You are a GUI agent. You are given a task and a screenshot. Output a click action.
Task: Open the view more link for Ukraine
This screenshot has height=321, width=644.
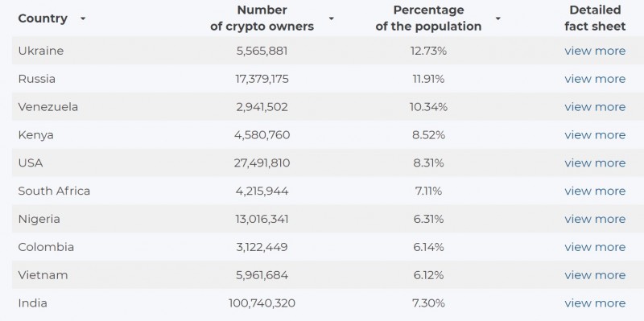click(595, 51)
